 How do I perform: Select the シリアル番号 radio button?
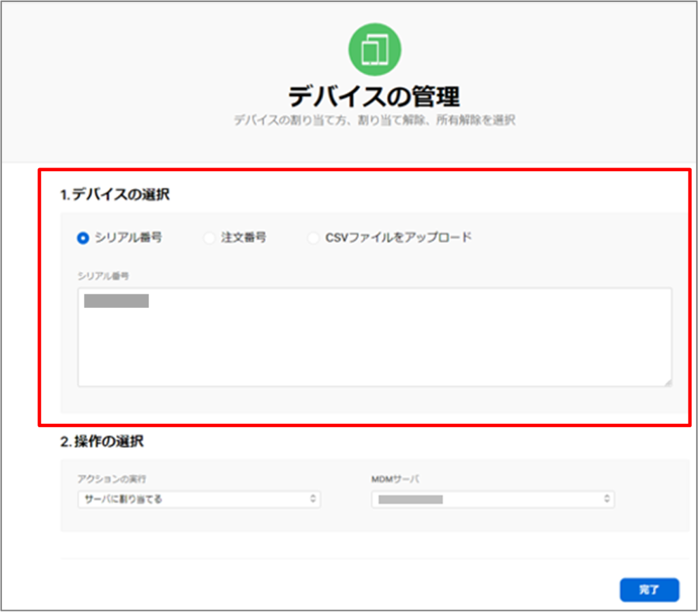click(x=83, y=238)
